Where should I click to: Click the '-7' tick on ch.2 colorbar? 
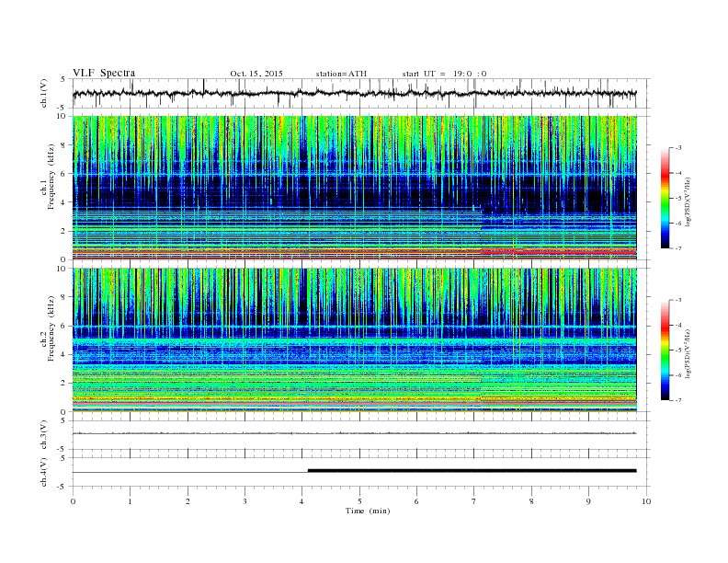click(x=678, y=400)
